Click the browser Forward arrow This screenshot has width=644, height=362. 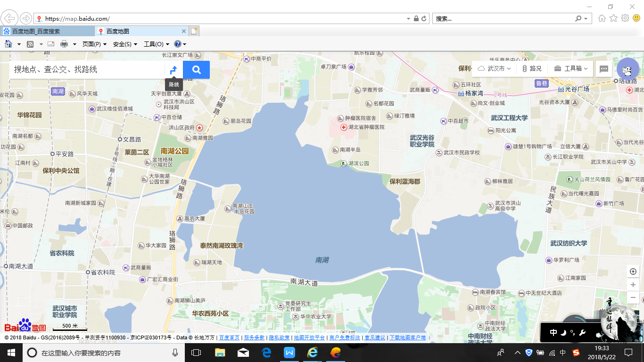(25, 18)
